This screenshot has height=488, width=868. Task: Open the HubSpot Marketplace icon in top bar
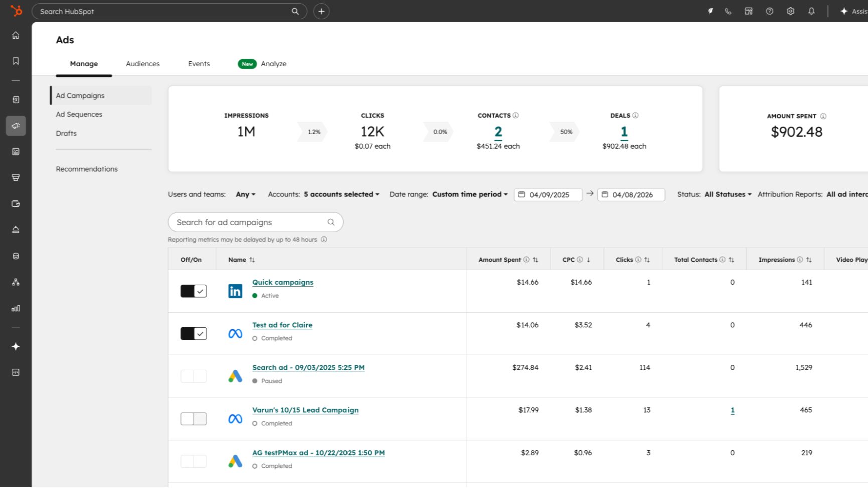point(749,11)
